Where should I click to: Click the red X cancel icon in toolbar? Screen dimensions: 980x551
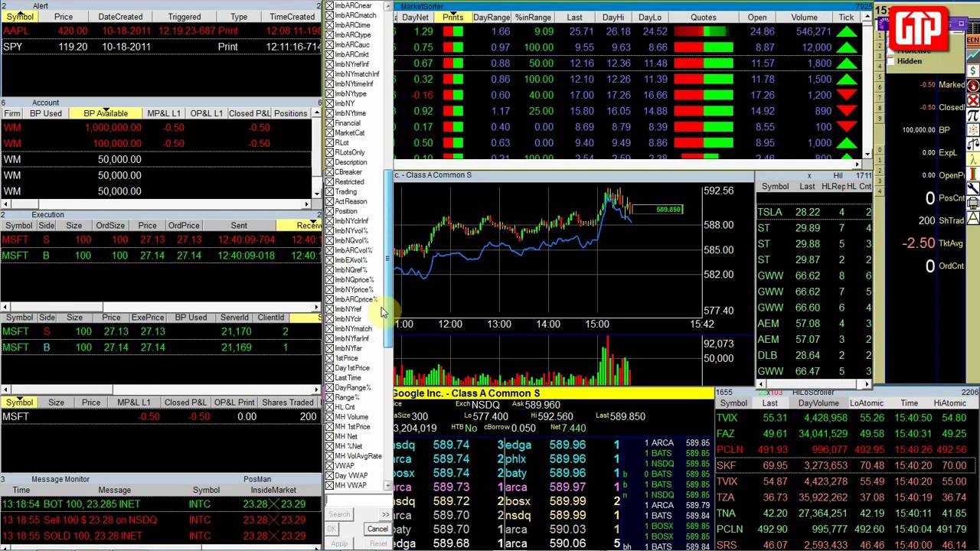click(x=973, y=100)
